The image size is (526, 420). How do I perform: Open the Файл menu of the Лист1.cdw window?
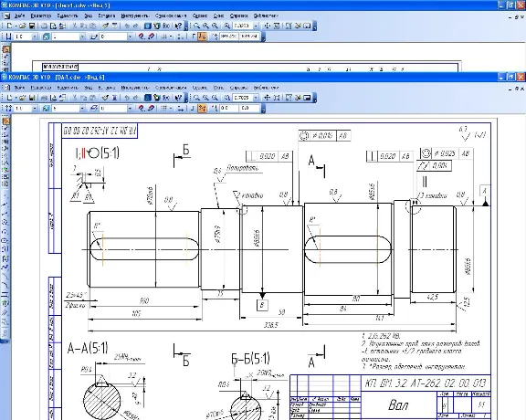19,16
